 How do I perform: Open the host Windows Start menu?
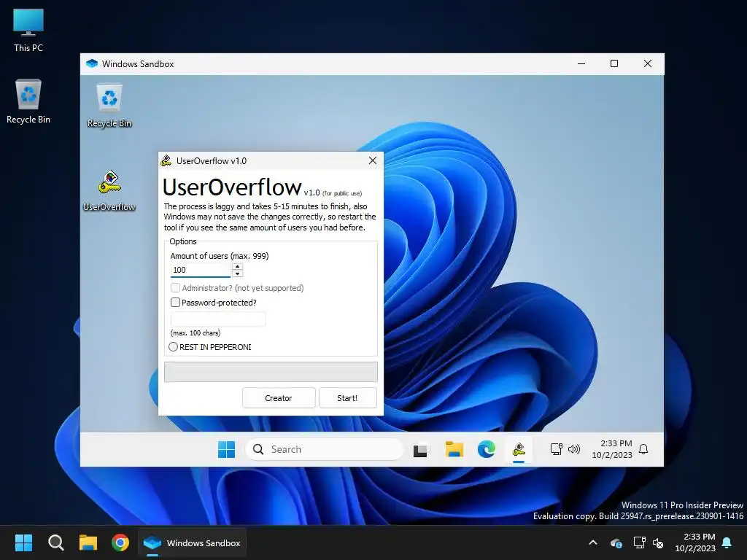(23, 542)
